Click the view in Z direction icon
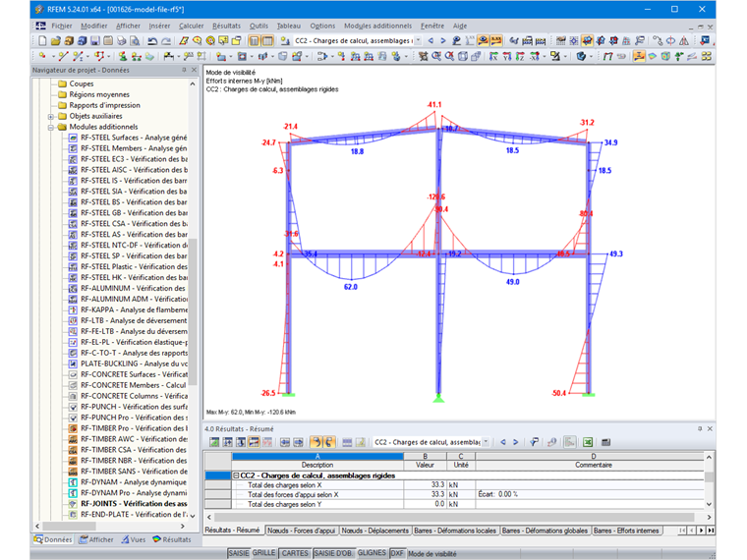Screen dimensions: 747x560 coord(520,56)
